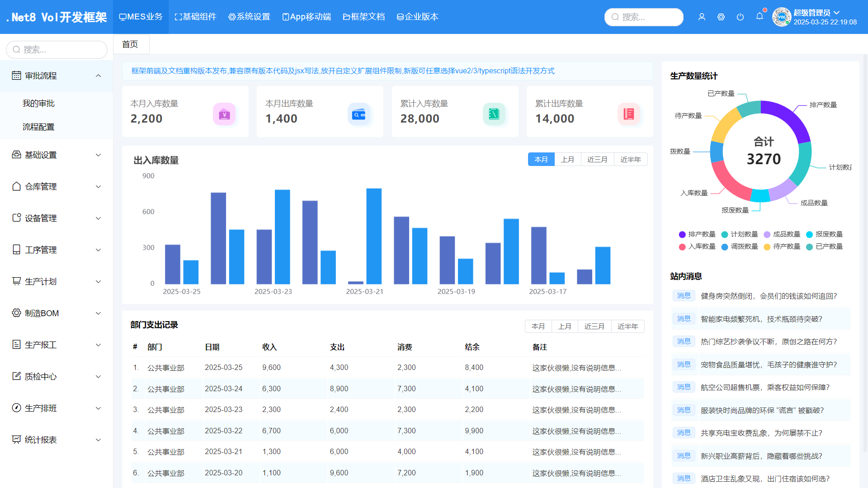Click the pink monthly inbound quantity icon
Screen dimensions: 868x488
click(224, 114)
